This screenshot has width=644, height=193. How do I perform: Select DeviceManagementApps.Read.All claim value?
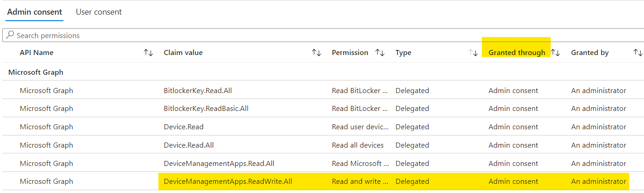click(x=219, y=164)
